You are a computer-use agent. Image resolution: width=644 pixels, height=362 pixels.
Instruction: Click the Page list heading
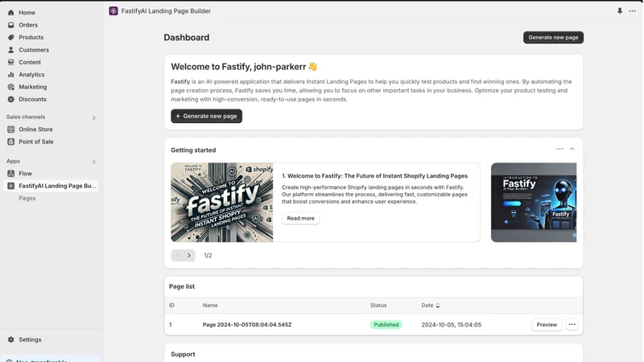[x=182, y=286]
